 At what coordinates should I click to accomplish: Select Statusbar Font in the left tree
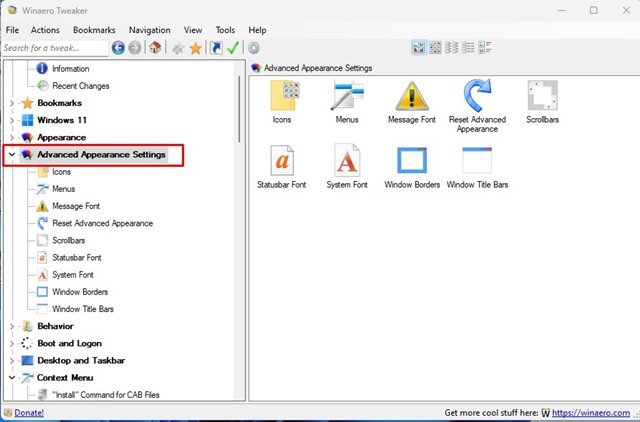(77, 258)
